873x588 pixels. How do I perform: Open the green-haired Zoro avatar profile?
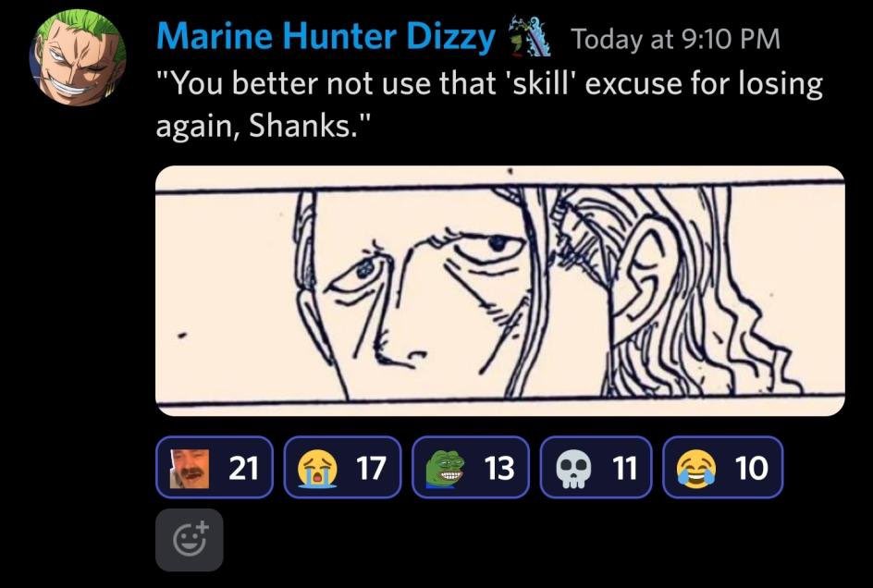[x=78, y=57]
